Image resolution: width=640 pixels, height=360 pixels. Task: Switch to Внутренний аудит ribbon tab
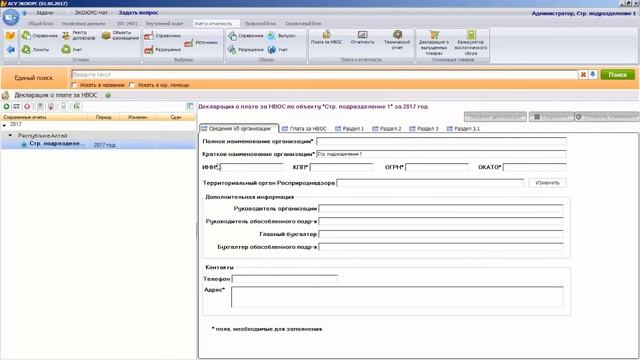tap(164, 24)
